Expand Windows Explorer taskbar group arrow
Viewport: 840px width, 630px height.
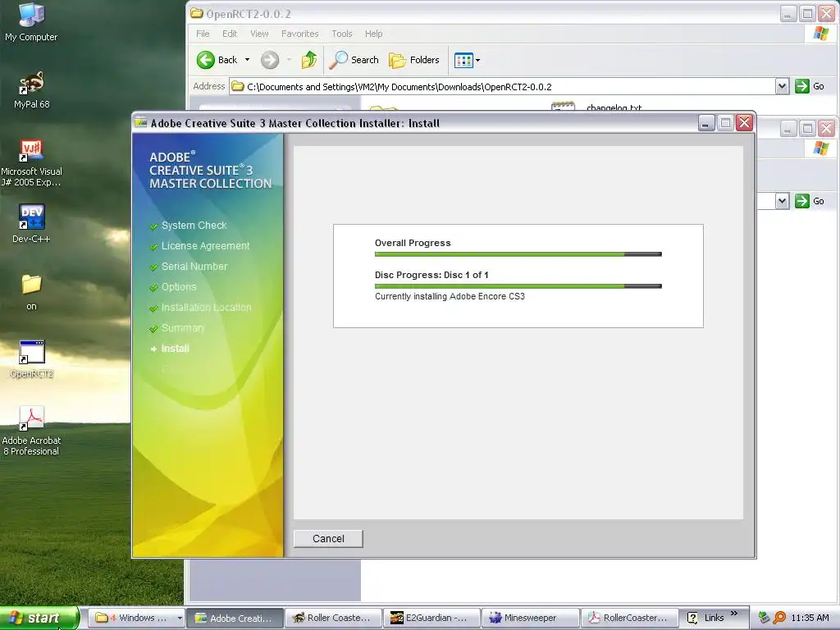(180, 618)
